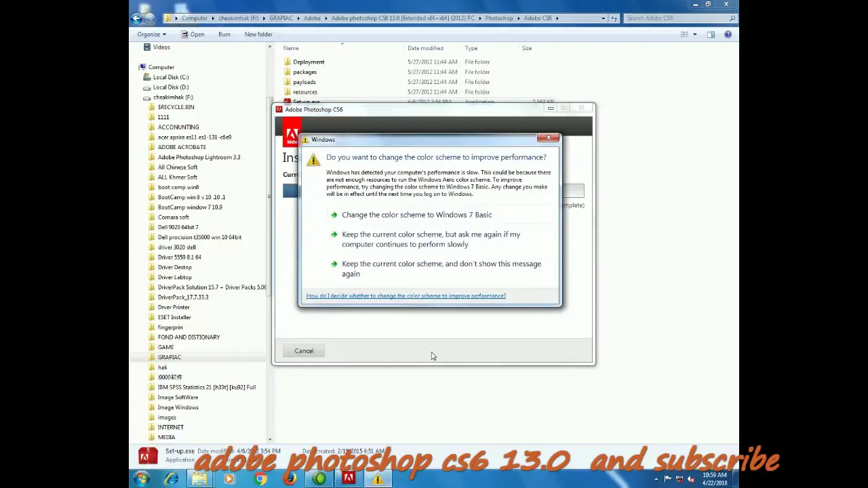Select the resources folder

click(304, 92)
